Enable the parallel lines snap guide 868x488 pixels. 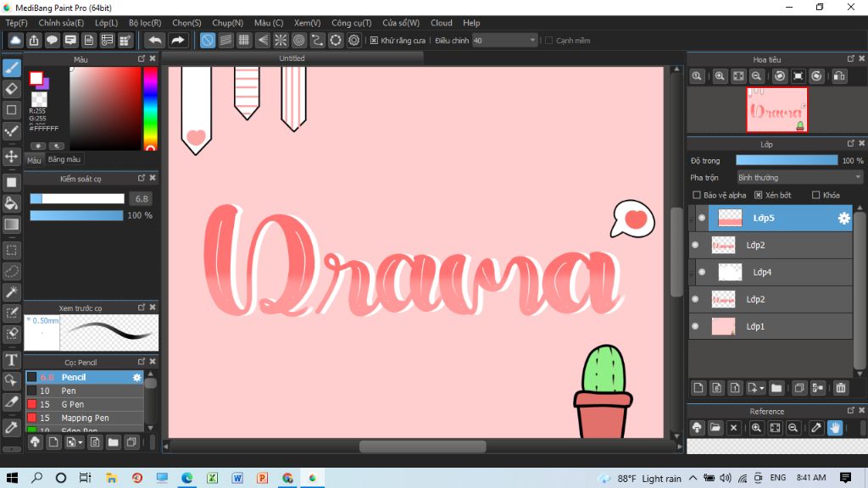point(225,41)
